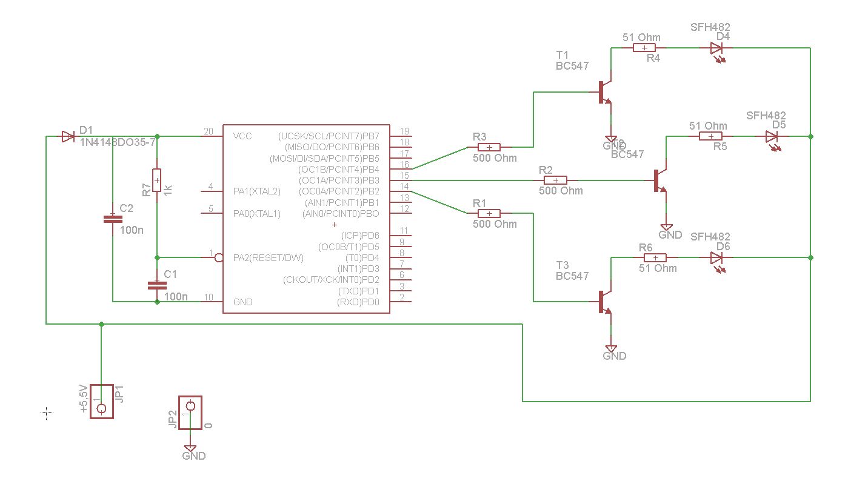Click the PA1(XTAL2) pin label

tap(257, 191)
